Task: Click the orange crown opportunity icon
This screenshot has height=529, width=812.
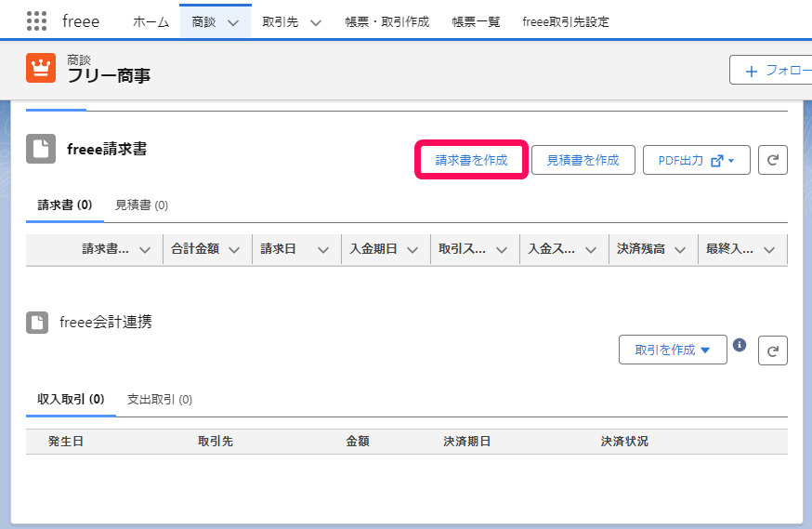Action: 41,68
